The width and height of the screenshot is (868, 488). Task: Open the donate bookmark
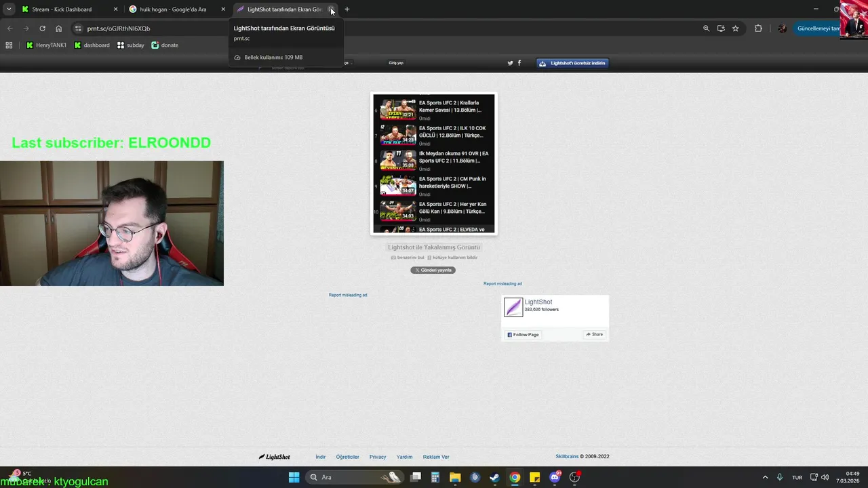pyautogui.click(x=165, y=45)
